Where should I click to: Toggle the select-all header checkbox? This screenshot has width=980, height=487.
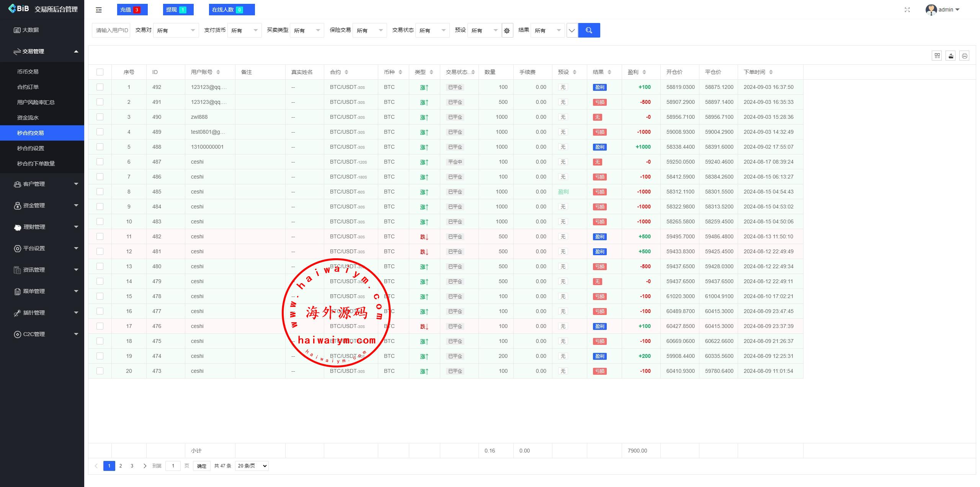pyautogui.click(x=100, y=72)
